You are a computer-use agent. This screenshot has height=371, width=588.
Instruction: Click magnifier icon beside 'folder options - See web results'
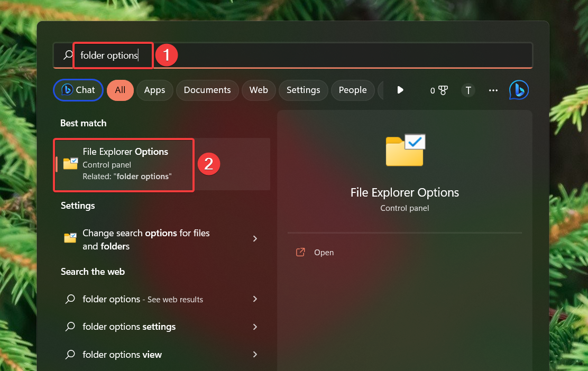coord(70,299)
